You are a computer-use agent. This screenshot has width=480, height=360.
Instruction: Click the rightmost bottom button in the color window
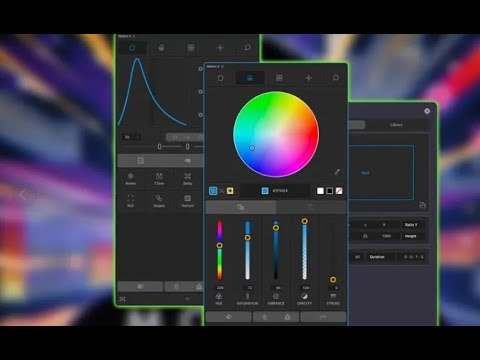pyautogui.click(x=323, y=317)
